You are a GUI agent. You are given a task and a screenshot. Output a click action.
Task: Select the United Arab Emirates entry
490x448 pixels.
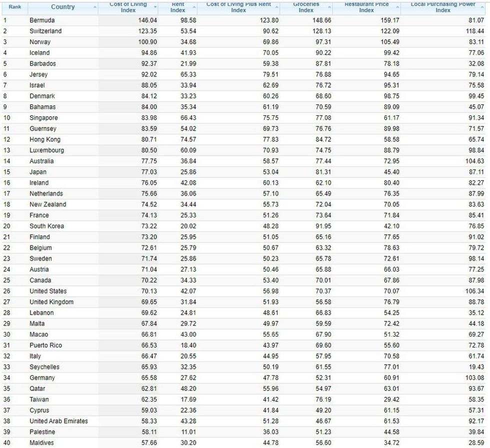[x=58, y=421]
